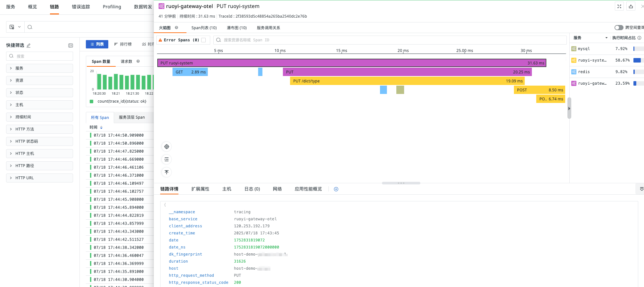Expand the 持续时间 quick filter
644x287 pixels.
pyautogui.click(x=39, y=117)
